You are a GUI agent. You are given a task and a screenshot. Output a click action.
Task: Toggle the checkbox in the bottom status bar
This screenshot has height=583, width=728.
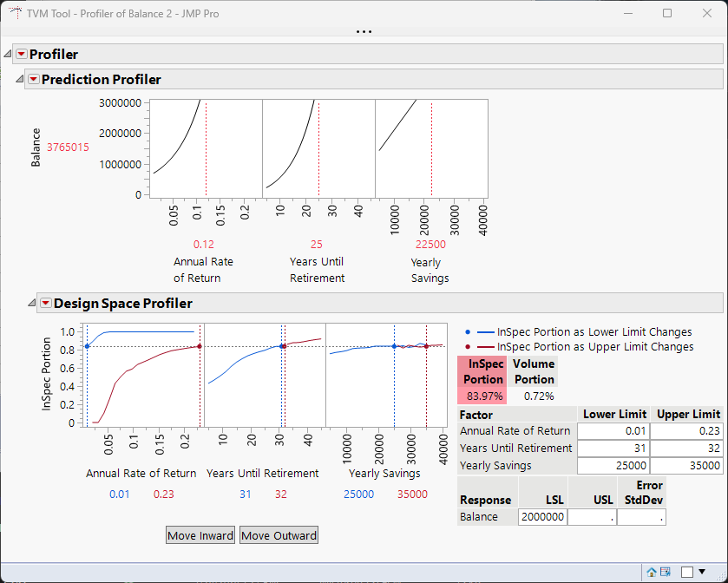point(686,572)
